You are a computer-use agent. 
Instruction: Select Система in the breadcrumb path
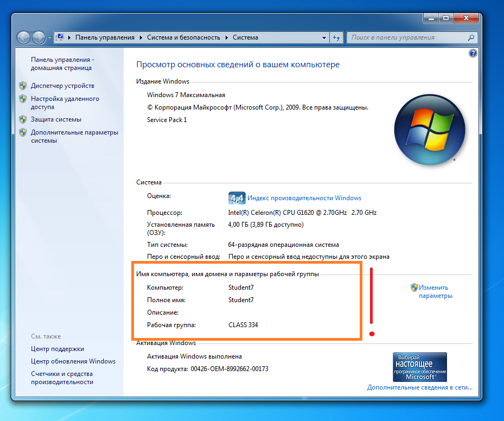click(x=244, y=37)
